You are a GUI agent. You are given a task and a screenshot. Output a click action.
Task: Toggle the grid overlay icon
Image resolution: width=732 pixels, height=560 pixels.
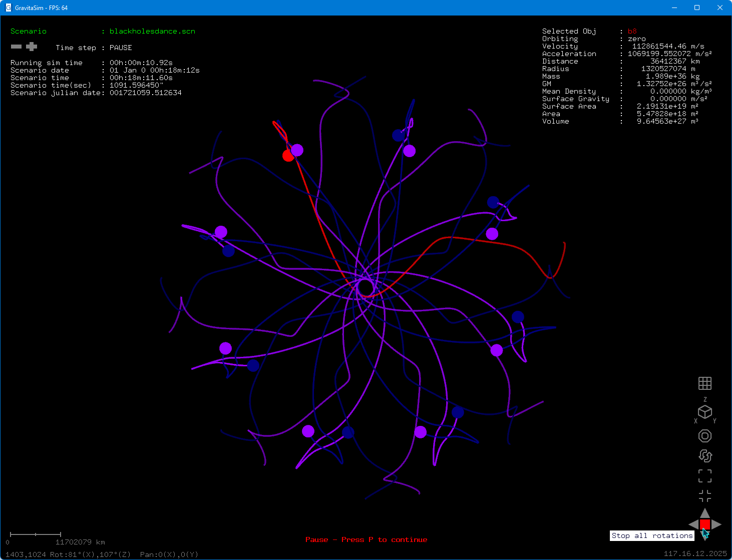[x=705, y=383]
